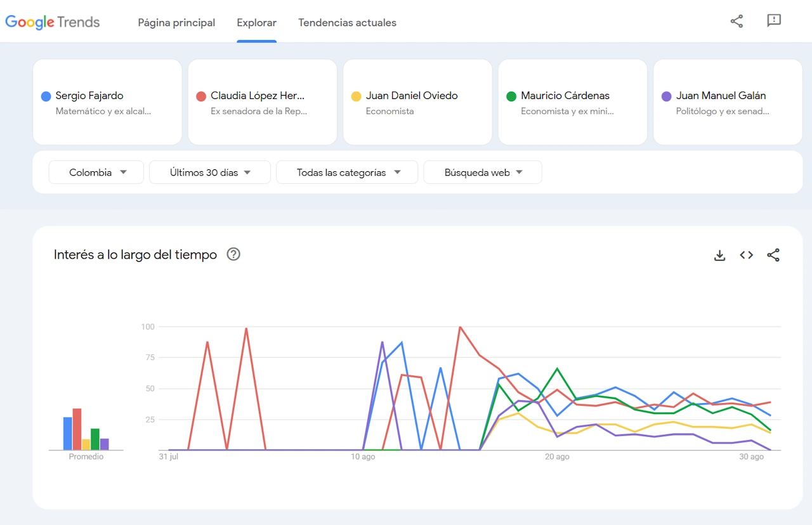812x525 pixels.
Task: Click the Google Trends logo
Action: (x=53, y=22)
